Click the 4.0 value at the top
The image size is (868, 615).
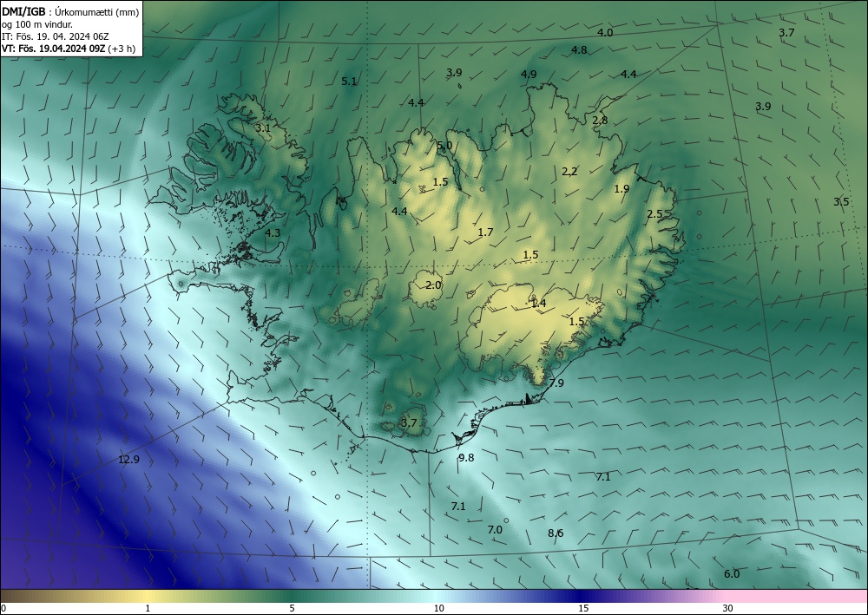tap(605, 33)
